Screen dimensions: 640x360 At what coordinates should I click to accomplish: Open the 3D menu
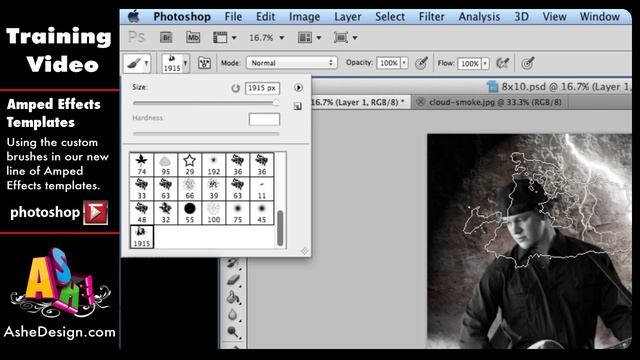click(x=521, y=17)
